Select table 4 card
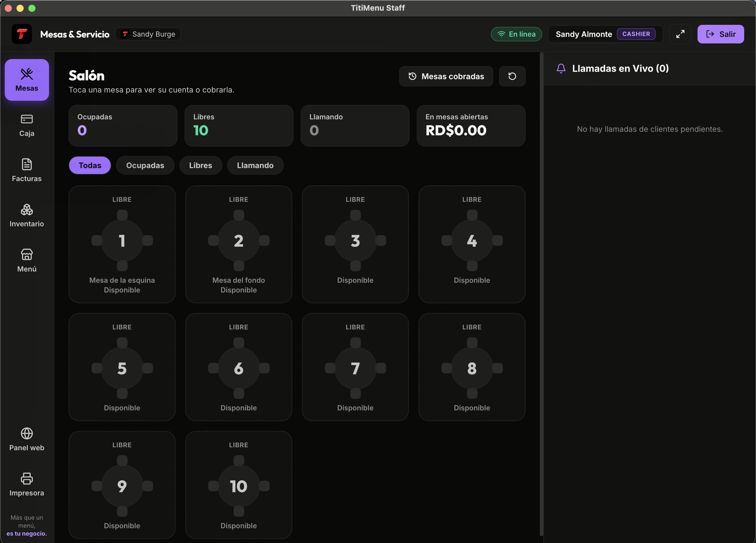 coord(472,244)
